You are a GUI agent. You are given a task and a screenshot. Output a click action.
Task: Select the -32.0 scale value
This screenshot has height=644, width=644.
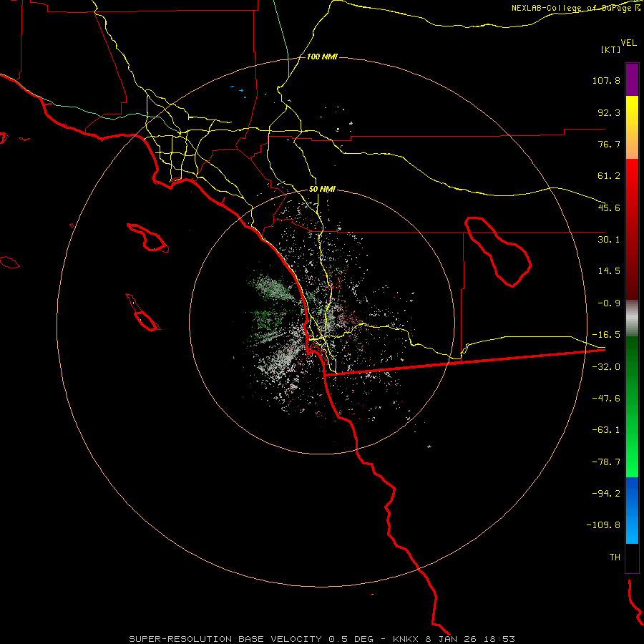click(606, 367)
